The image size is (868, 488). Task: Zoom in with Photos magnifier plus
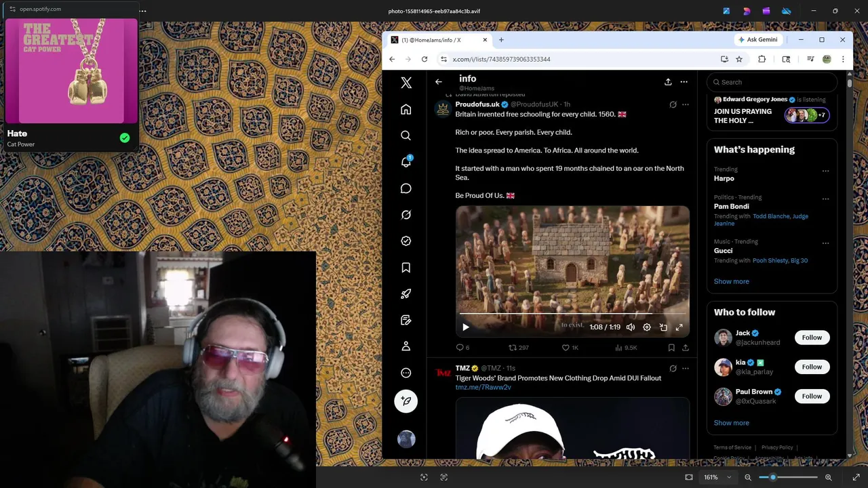tap(829, 477)
